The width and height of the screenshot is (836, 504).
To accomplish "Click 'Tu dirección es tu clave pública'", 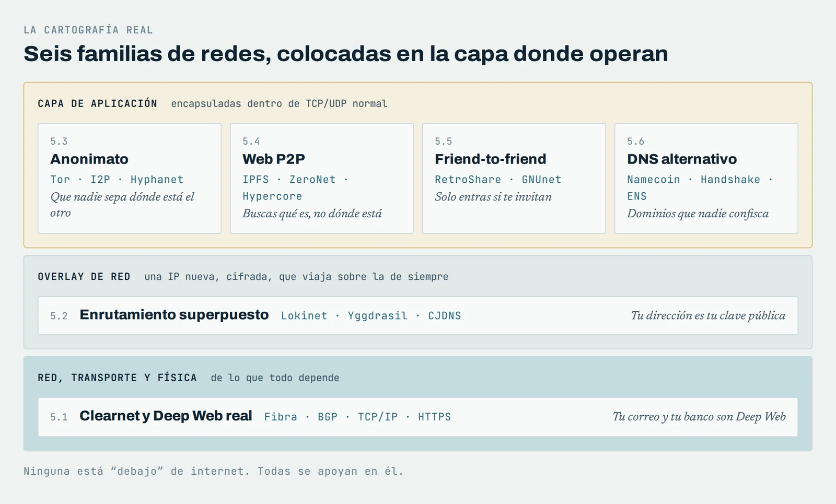I will coord(708,315).
